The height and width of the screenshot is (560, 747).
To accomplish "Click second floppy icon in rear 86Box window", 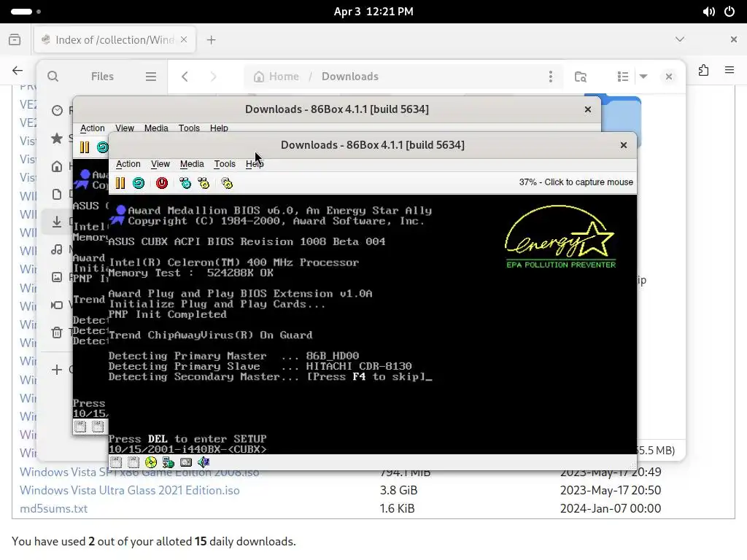I will [x=98, y=426].
